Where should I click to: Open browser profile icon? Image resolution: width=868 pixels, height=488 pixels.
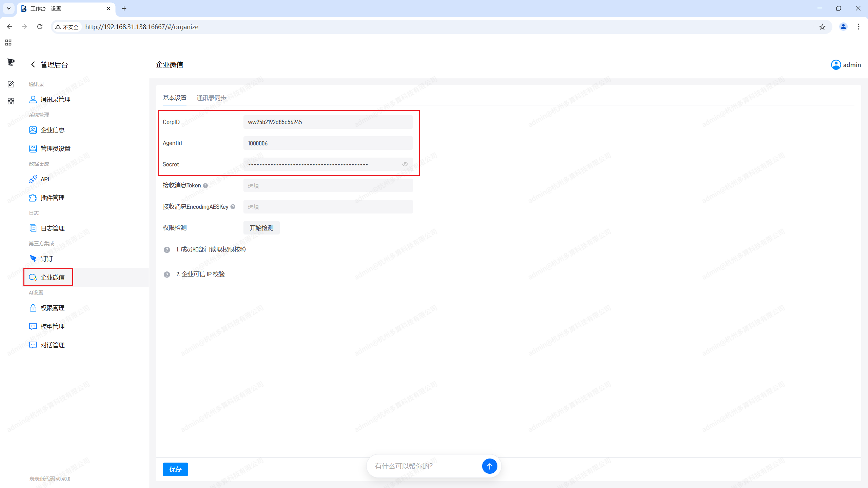coord(843,27)
